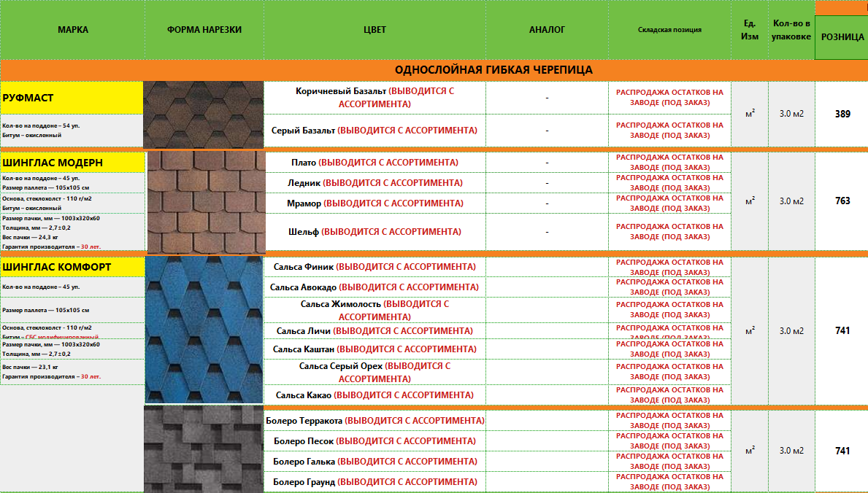Select the Руфмаст retail price 389
Image resolution: width=868 pixels, height=493 pixels.
pyautogui.click(x=842, y=114)
